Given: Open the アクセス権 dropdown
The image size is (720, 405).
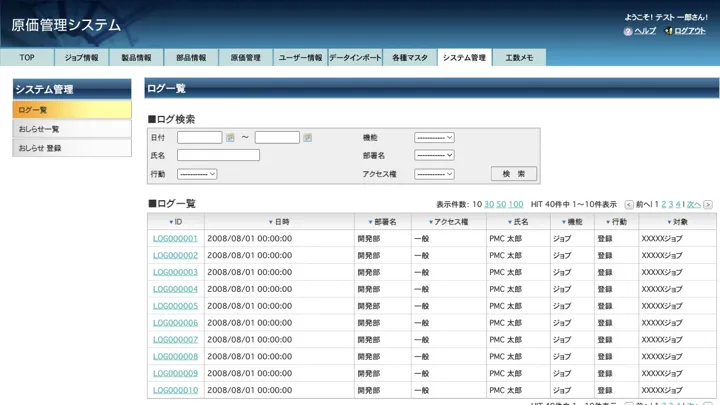Looking at the screenshot, I should click(434, 174).
